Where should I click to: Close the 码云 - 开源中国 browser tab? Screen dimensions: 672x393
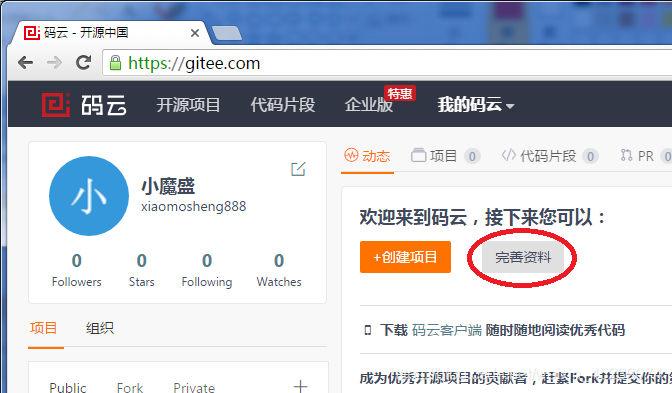click(x=195, y=33)
